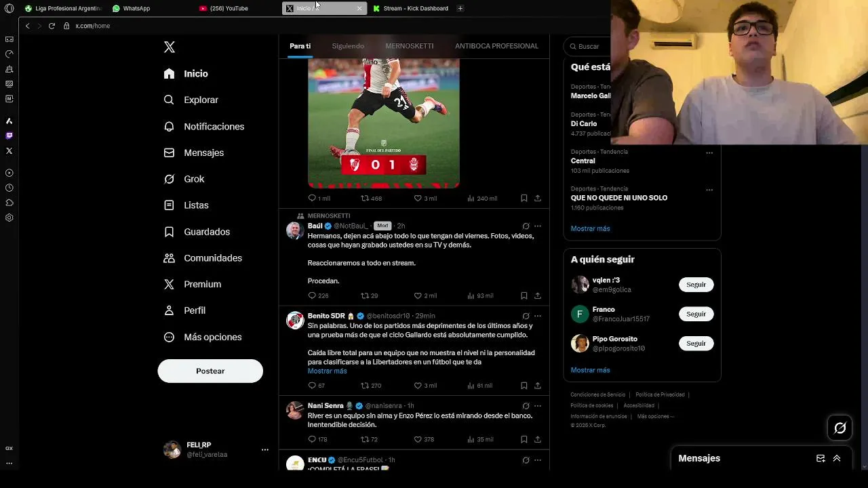Switch to the Para ti tab

click(300, 46)
